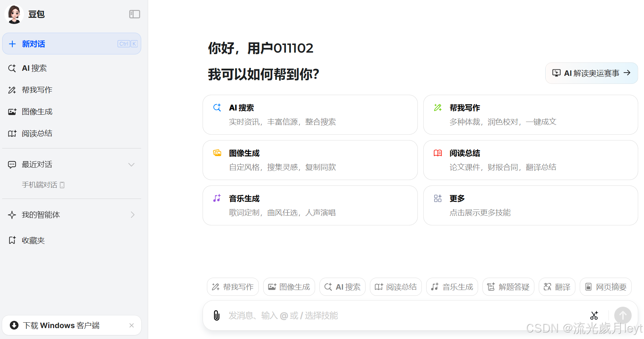Click the green pen icon on 帮我写作 card
Image resolution: width=644 pixels, height=339 pixels.
tap(438, 107)
